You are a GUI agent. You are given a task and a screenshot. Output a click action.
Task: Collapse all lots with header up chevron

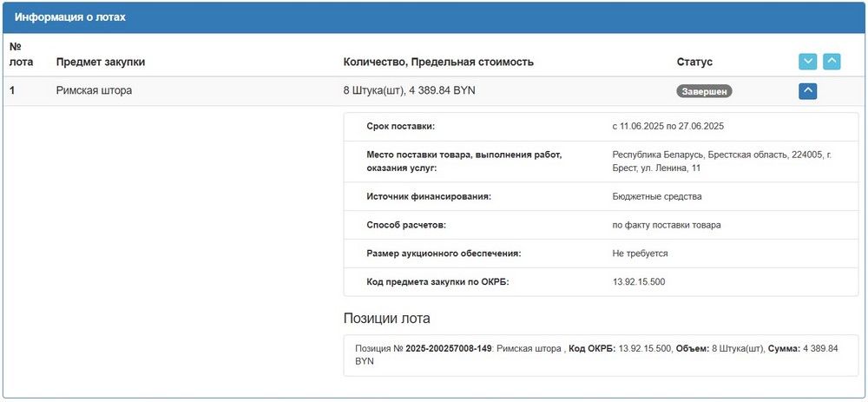tap(832, 62)
